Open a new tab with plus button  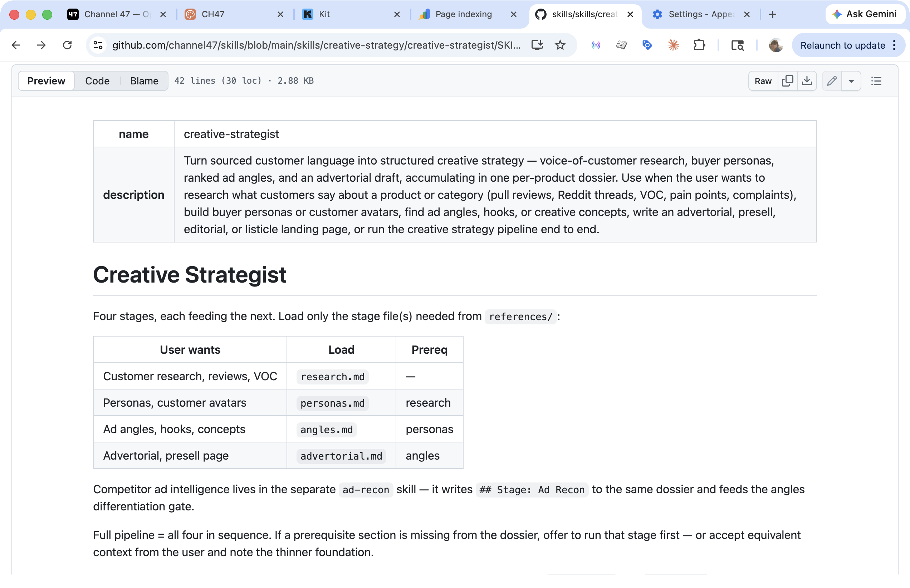point(773,14)
